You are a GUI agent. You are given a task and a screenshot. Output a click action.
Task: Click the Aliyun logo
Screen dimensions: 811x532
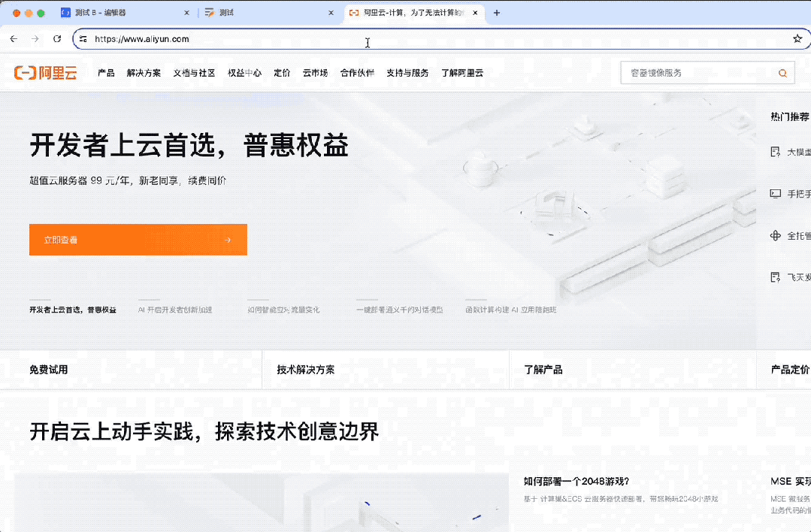(x=46, y=73)
